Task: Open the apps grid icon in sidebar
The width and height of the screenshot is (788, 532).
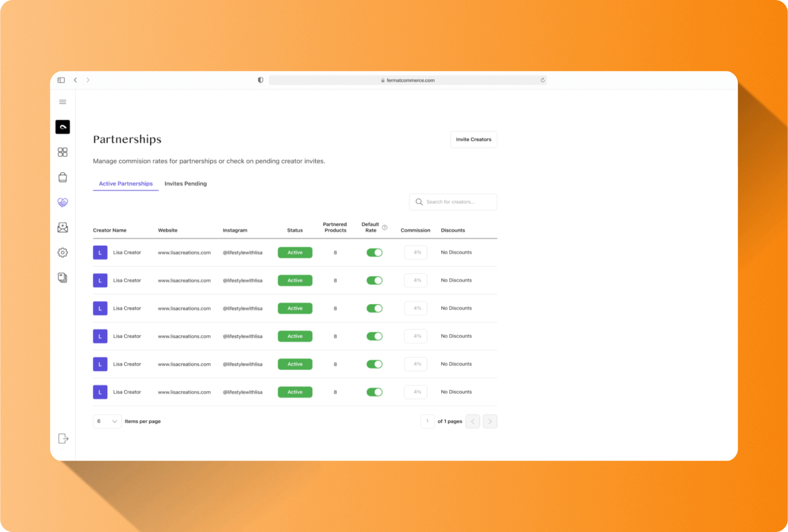Action: 63,152
